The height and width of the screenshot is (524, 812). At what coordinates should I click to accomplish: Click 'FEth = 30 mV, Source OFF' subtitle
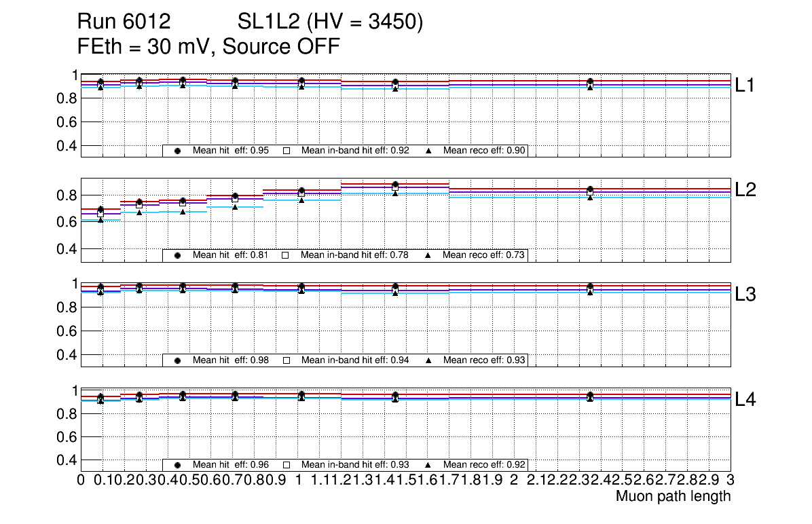[208, 47]
